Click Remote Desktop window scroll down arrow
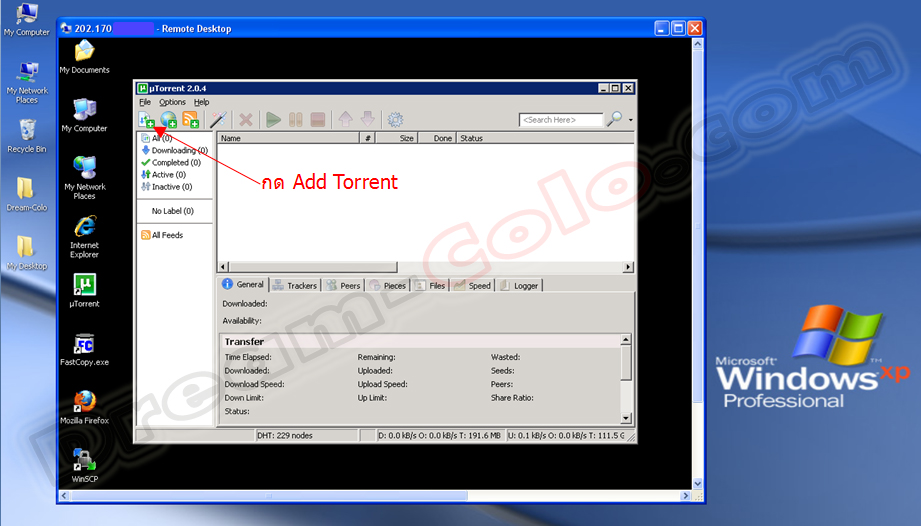This screenshot has width=921, height=526. [698, 484]
